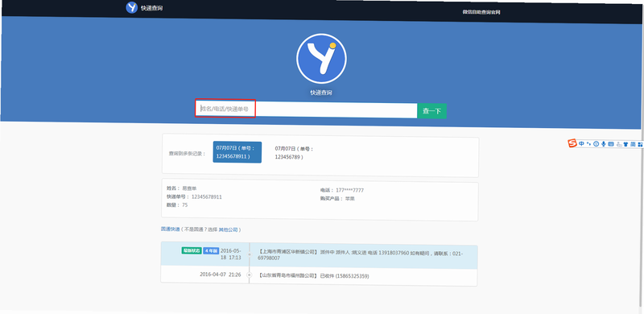The width and height of the screenshot is (644, 314).
Task: Click the green 查一下 button
Action: click(x=432, y=111)
